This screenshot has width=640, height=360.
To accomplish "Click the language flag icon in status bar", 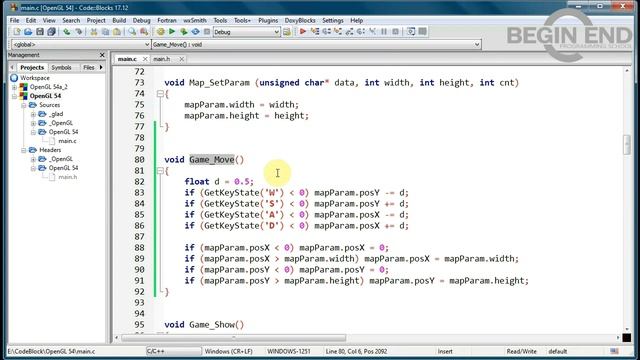I will pyautogui.click(x=614, y=351).
